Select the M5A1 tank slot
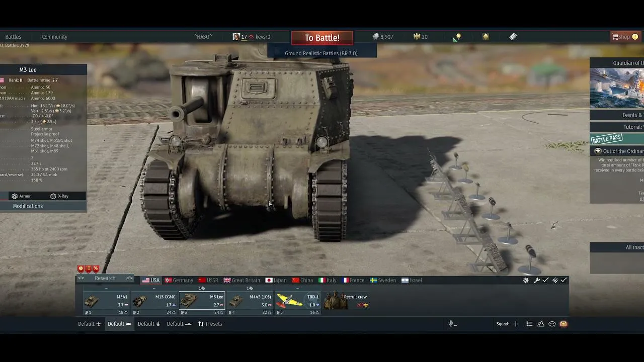Image resolution: width=644 pixels, height=362 pixels. (x=106, y=302)
